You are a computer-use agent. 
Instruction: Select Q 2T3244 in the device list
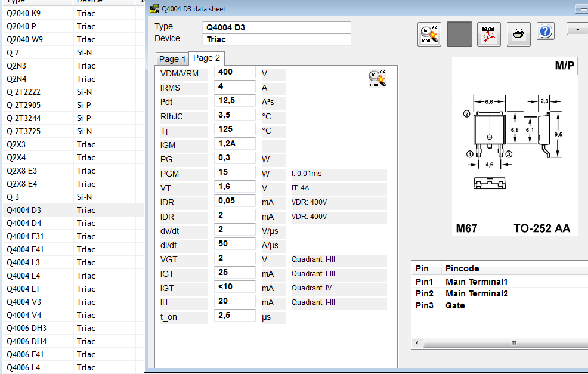73,118
